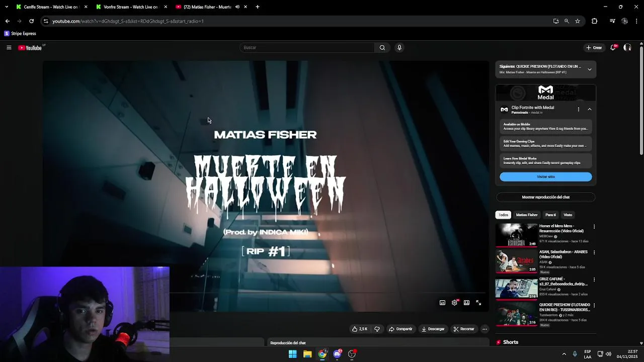Click the Recortar clip button

click(464, 329)
